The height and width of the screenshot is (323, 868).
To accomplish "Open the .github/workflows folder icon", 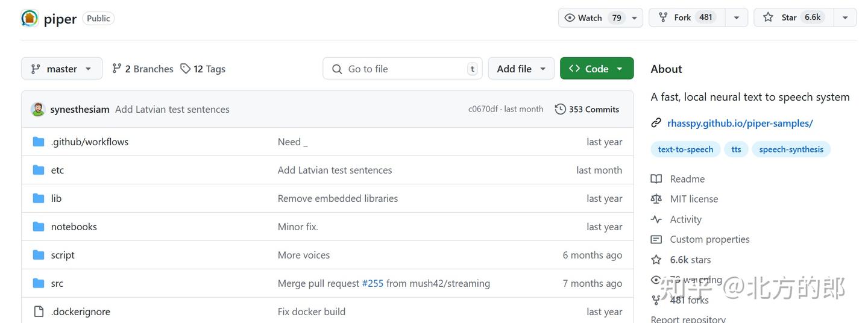I will (x=39, y=142).
